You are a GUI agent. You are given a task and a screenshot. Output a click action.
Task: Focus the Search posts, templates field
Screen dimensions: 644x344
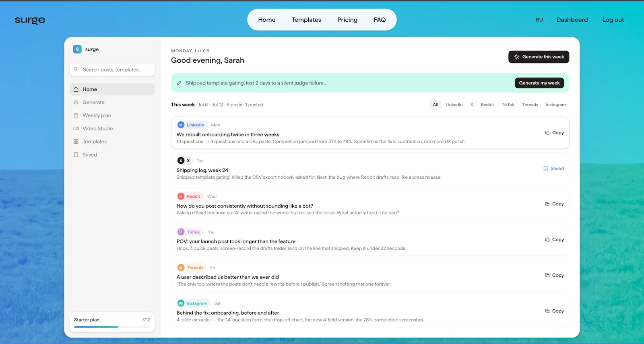112,70
